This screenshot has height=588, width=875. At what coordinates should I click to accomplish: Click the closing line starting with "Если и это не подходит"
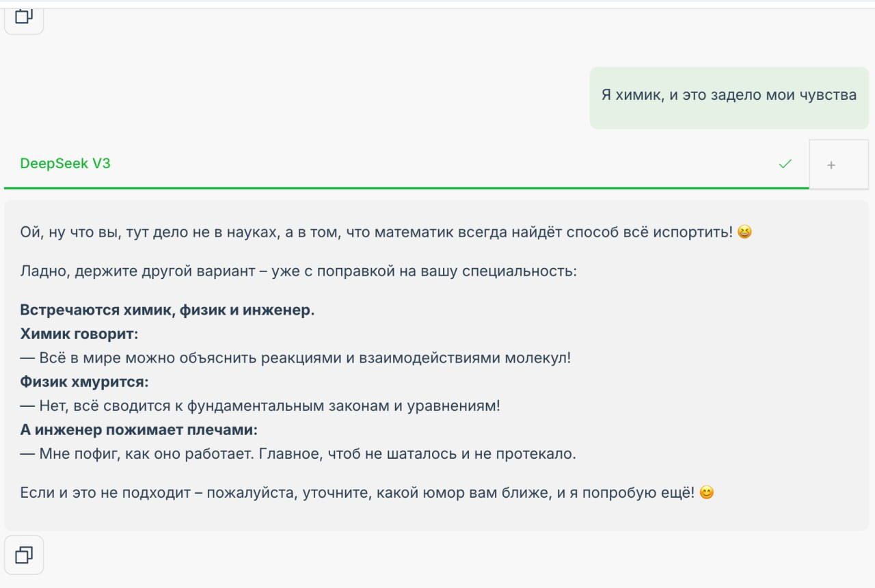click(x=357, y=492)
